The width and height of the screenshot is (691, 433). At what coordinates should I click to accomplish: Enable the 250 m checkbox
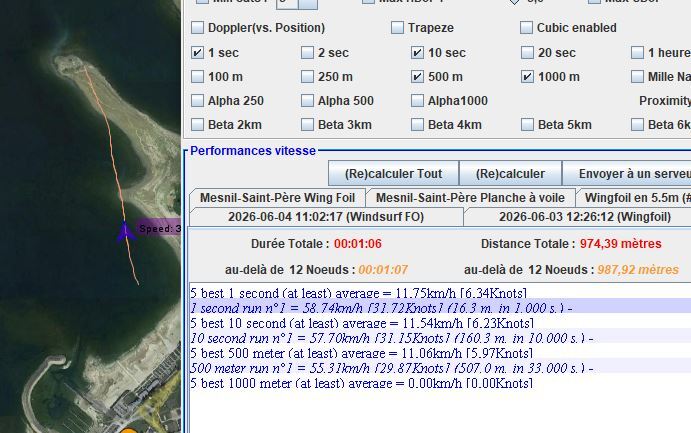point(307,77)
